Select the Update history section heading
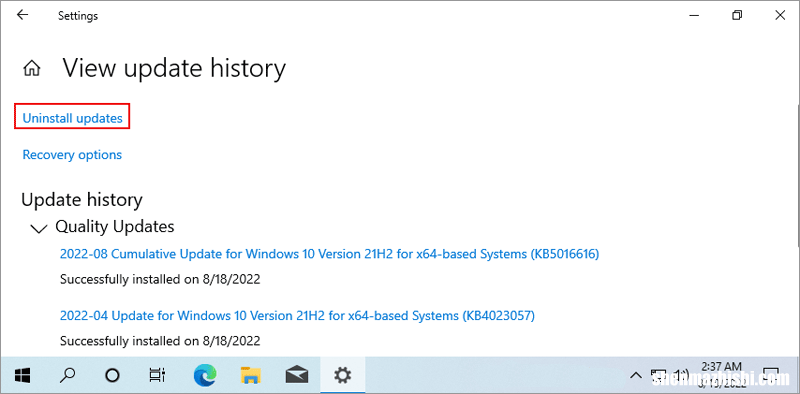 82,200
